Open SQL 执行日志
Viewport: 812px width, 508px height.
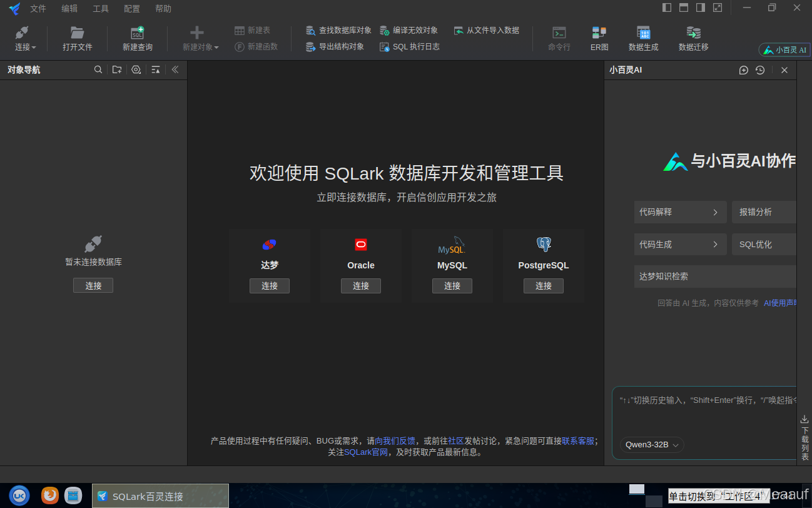click(410, 46)
